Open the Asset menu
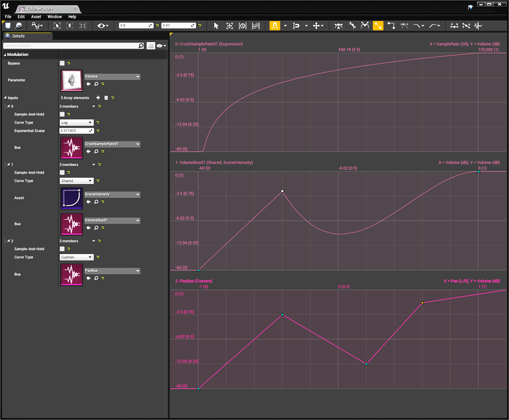The image size is (509, 420). tap(36, 17)
